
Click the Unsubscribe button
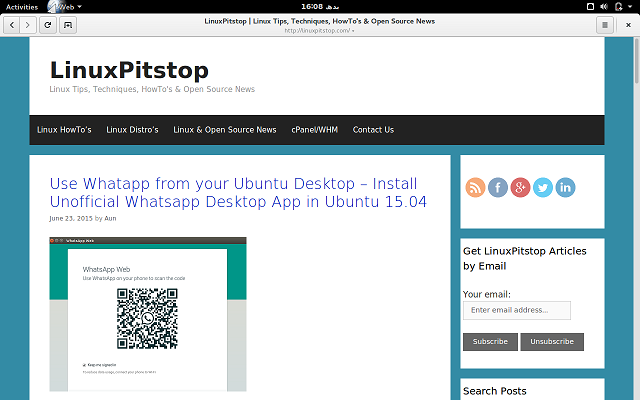point(552,342)
